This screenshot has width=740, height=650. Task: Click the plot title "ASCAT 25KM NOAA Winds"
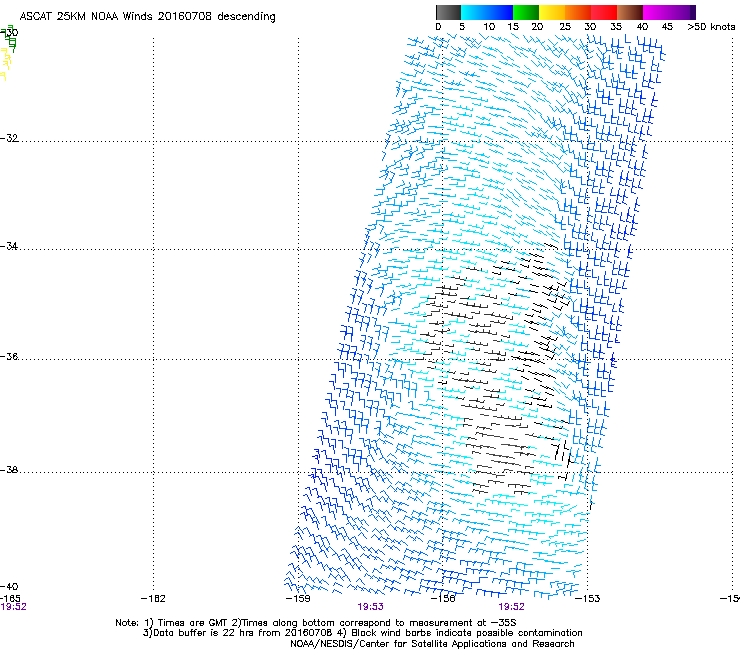coord(87,17)
